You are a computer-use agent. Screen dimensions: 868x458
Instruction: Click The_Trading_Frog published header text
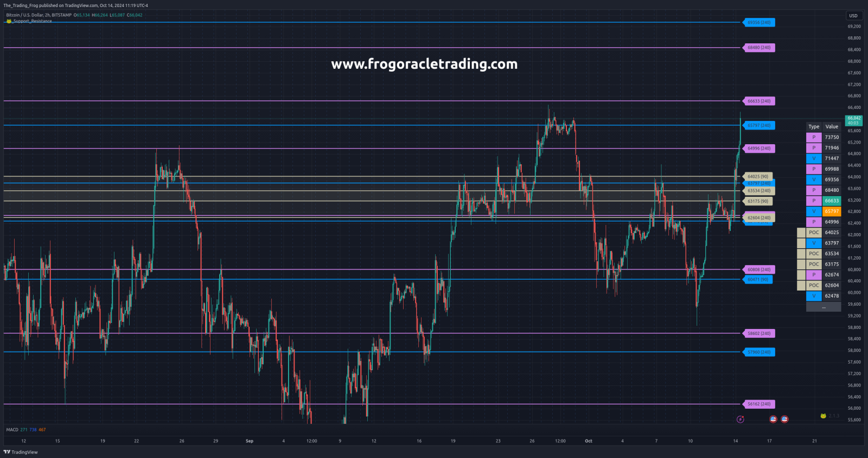[x=75, y=5]
